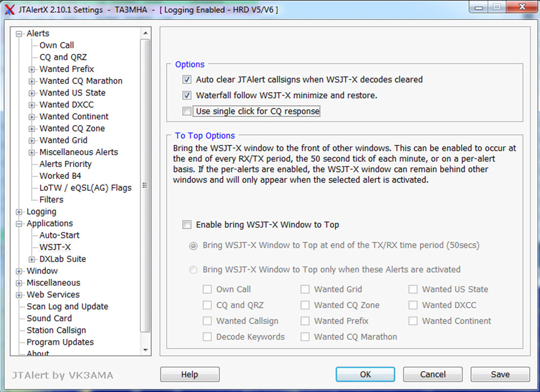Screen dimensions: 540x392
Task: Tick the Wanted DXCC alert checkbox
Action: point(413,305)
